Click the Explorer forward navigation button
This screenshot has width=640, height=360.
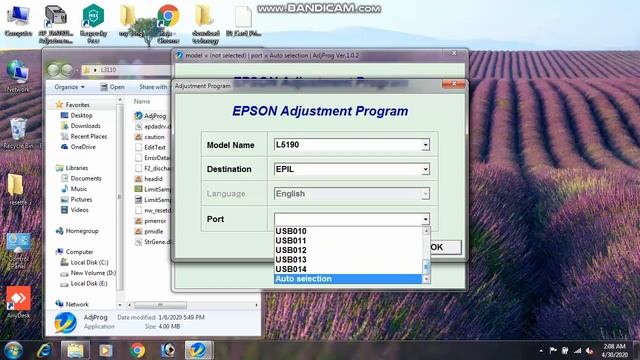[x=67, y=70]
